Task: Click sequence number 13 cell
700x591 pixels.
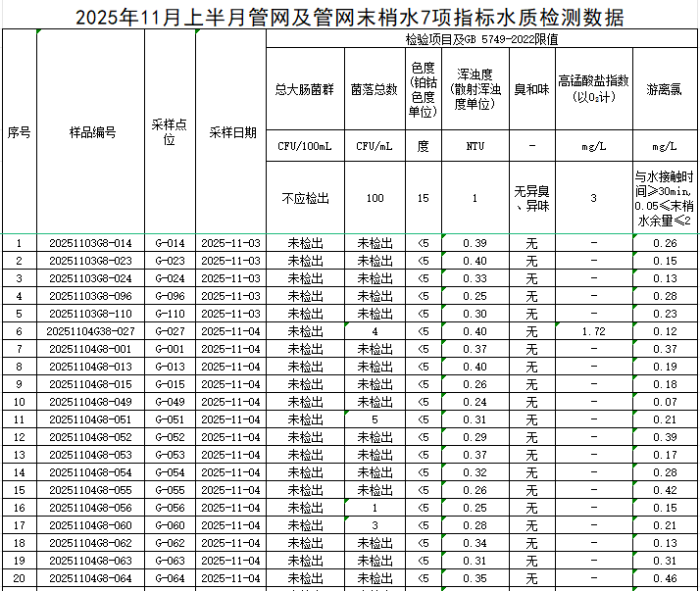Action: click(20, 455)
